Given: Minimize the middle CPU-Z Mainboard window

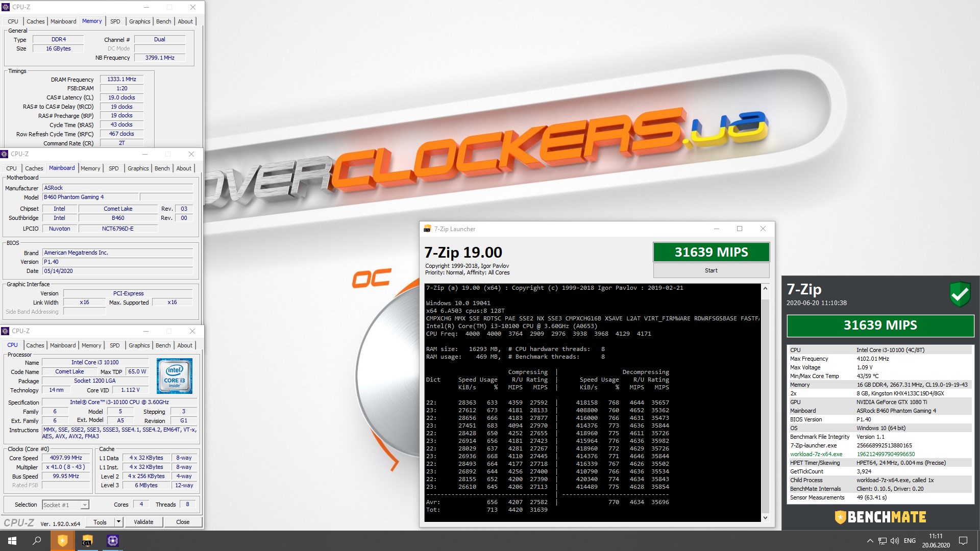Looking at the screenshot, I should (145, 154).
